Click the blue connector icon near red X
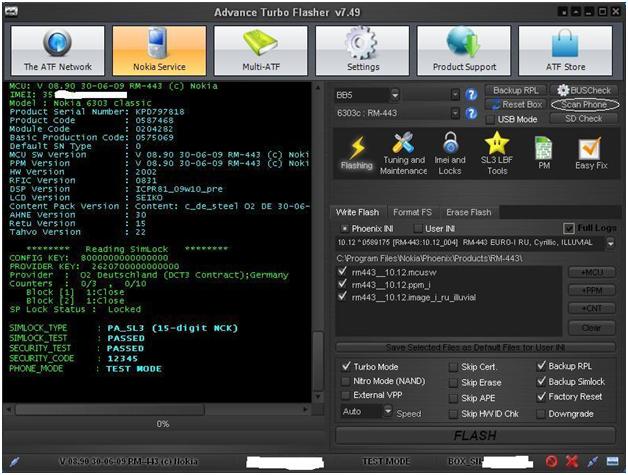 pyautogui.click(x=593, y=462)
